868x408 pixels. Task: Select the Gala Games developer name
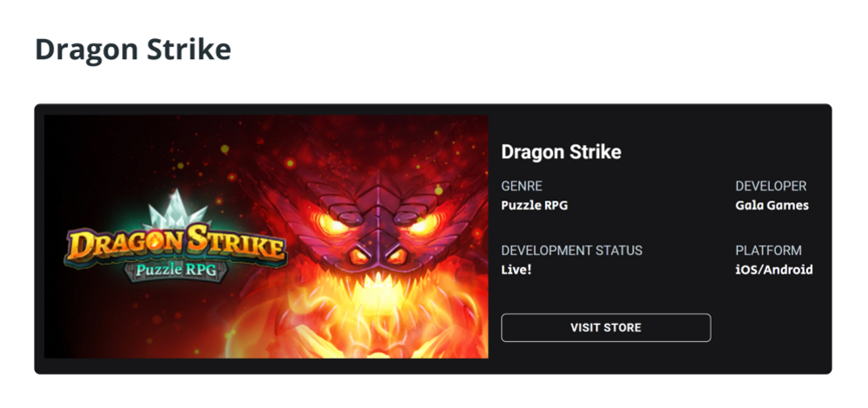pos(772,206)
